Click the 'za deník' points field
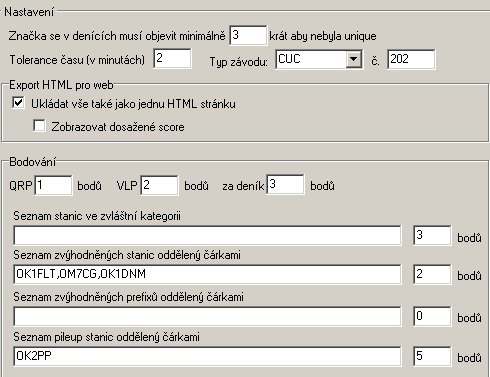490x377 pixels. point(285,184)
